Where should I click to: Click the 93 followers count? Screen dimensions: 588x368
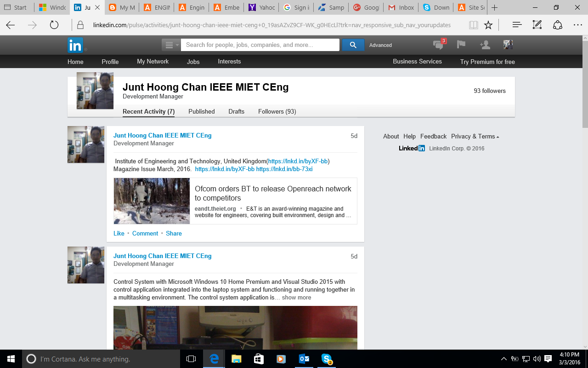490,91
